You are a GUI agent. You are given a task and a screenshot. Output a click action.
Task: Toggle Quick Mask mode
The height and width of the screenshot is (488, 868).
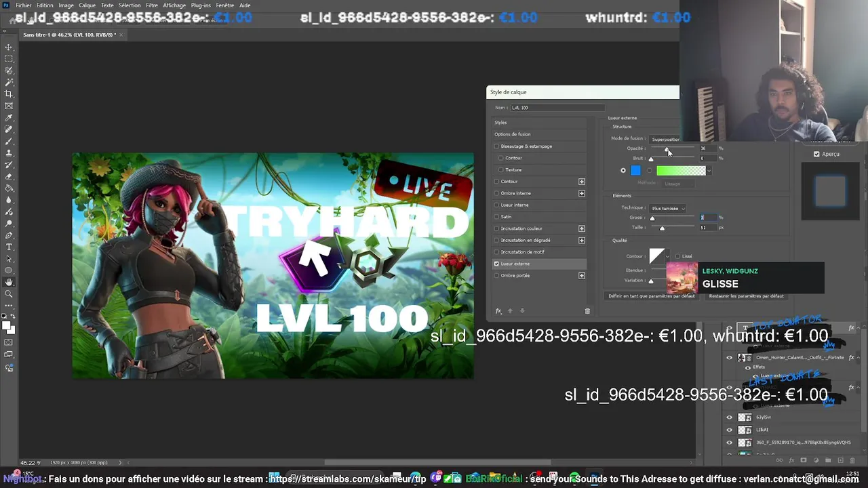click(9, 342)
